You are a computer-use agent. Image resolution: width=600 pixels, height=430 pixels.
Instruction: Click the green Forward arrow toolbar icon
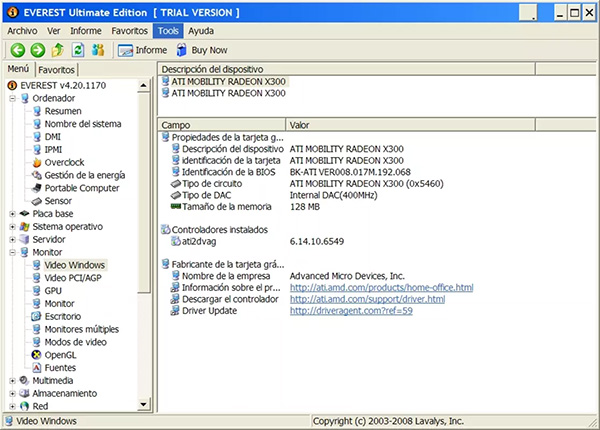click(38, 50)
